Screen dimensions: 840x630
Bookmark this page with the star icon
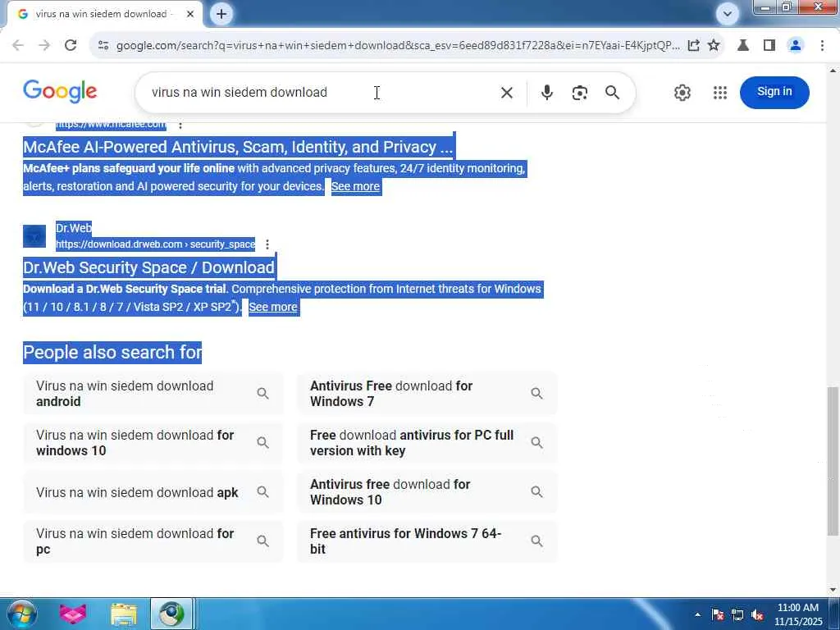[714, 46]
